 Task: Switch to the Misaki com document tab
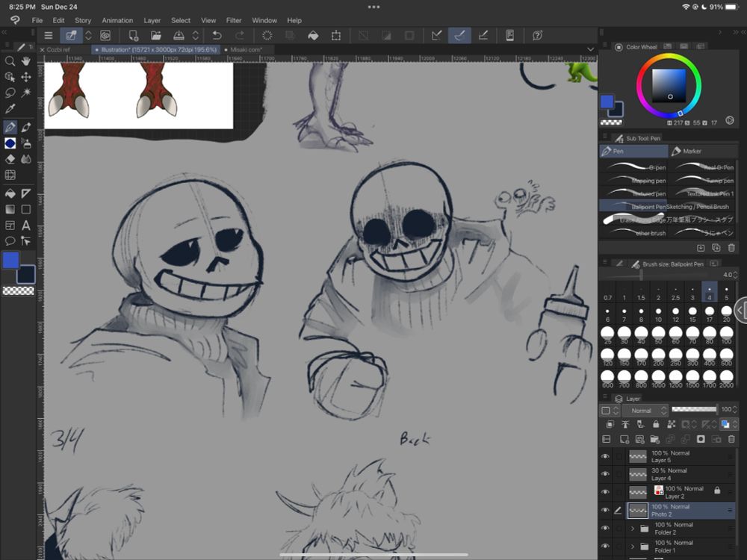click(246, 50)
